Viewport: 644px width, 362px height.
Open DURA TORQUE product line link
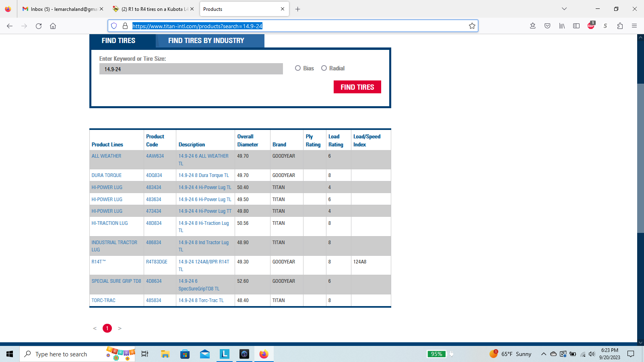point(107,175)
